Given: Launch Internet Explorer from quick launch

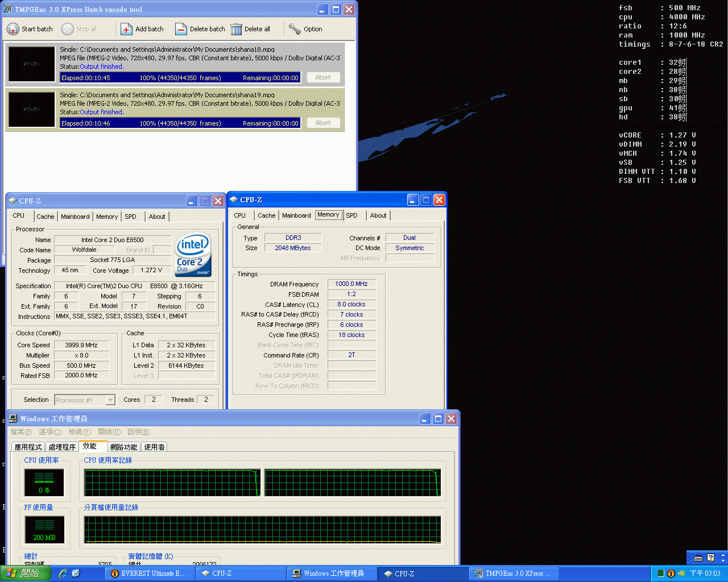Looking at the screenshot, I should click(x=63, y=573).
